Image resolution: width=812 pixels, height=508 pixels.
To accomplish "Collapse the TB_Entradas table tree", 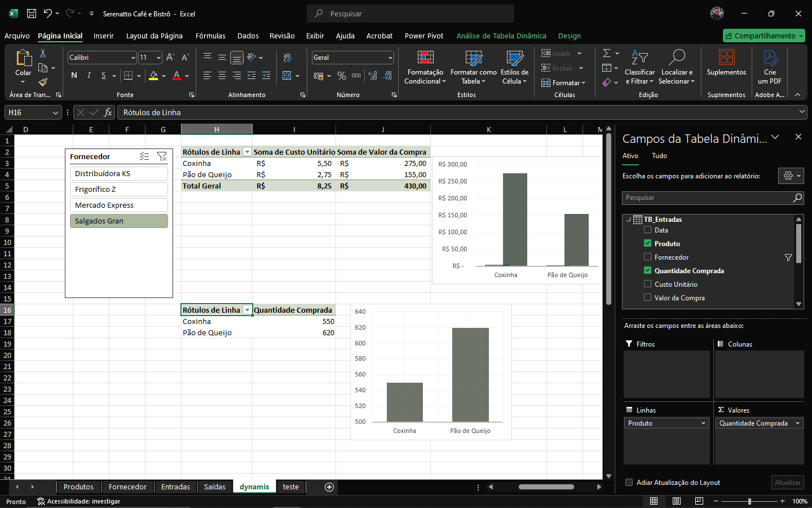I will coord(628,219).
